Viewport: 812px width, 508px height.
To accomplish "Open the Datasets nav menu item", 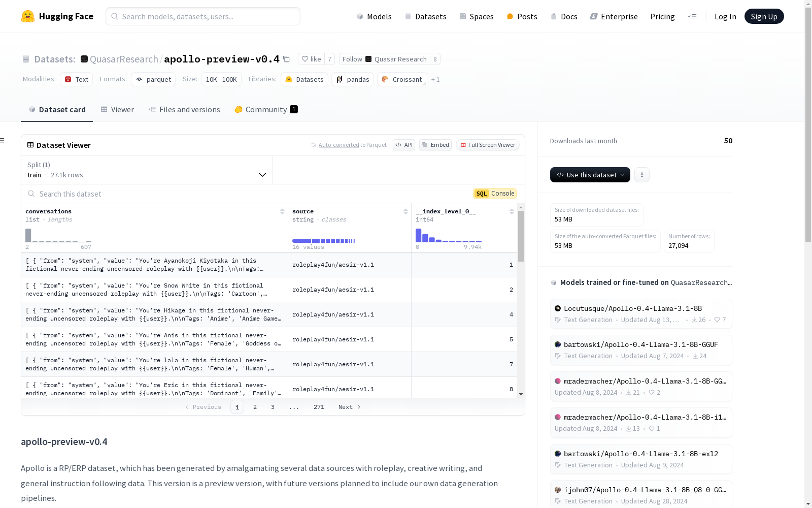I will [x=425, y=16].
